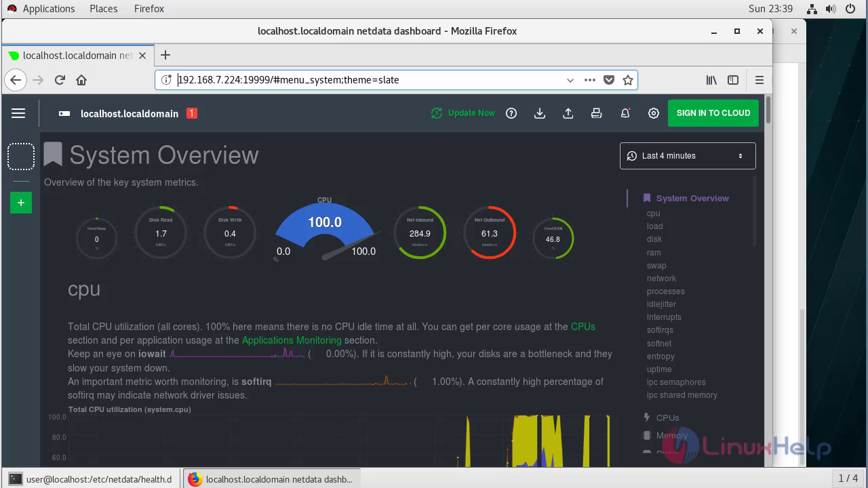Select the dashed workspace placeholder icon
The image size is (868, 488).
click(21, 157)
